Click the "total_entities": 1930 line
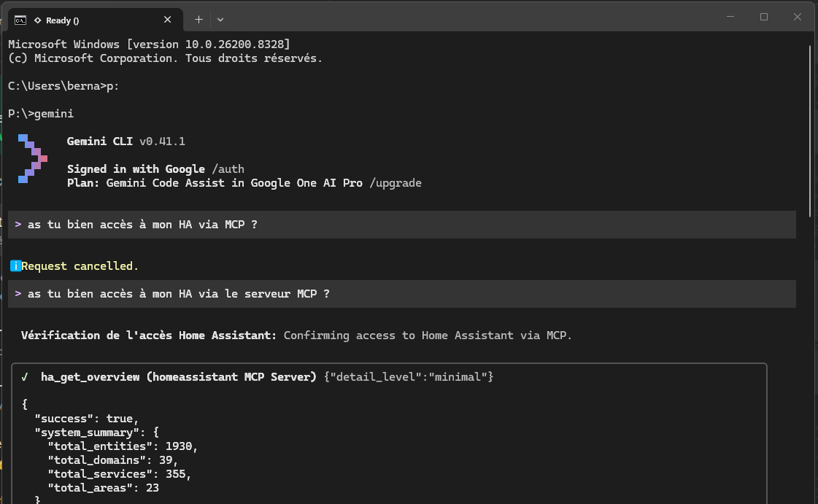Screen dimensions: 818x504 123,446
